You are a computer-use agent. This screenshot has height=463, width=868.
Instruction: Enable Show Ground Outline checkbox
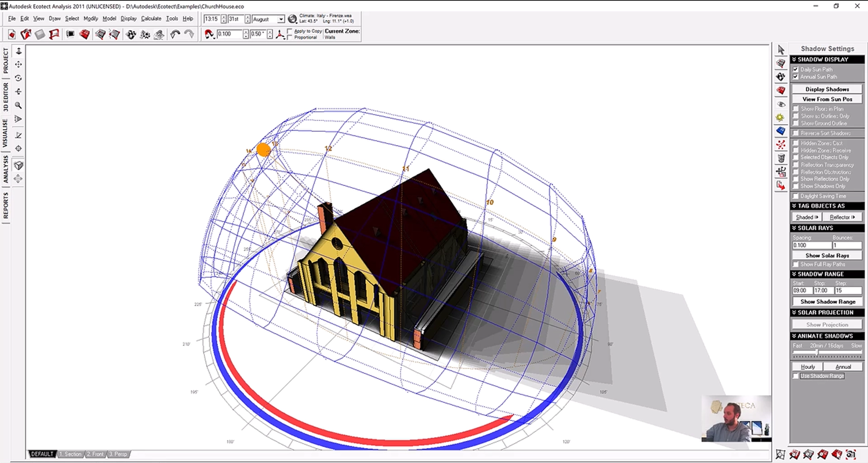tap(796, 123)
